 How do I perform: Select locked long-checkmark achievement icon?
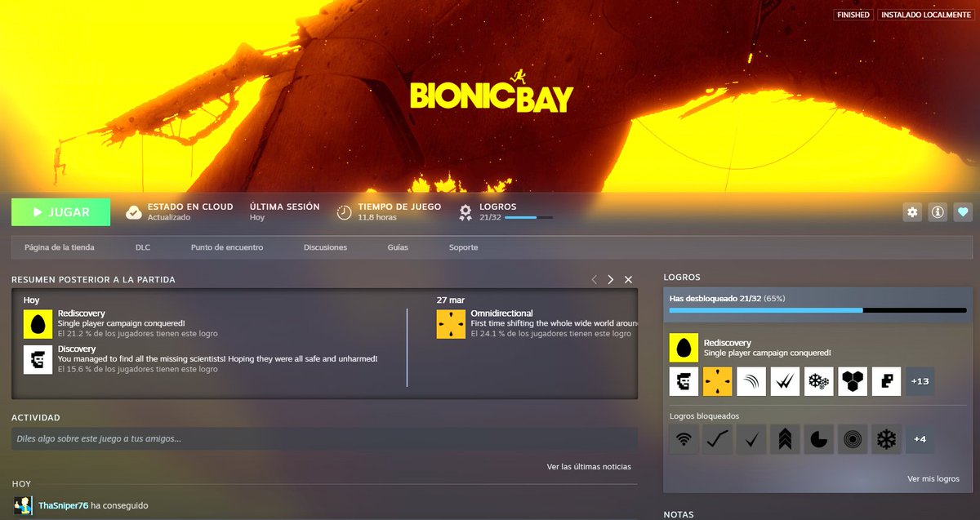[x=717, y=439]
